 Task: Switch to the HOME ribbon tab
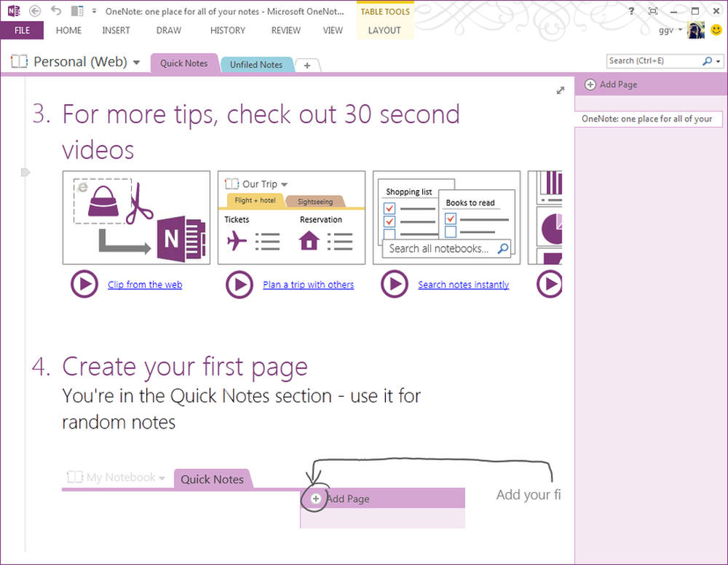(68, 31)
